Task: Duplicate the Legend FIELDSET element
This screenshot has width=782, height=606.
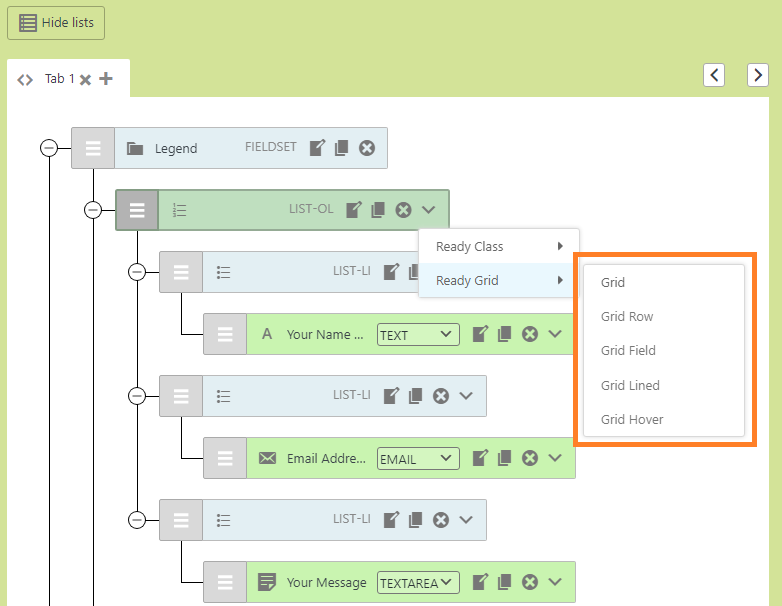Action: tap(341, 148)
